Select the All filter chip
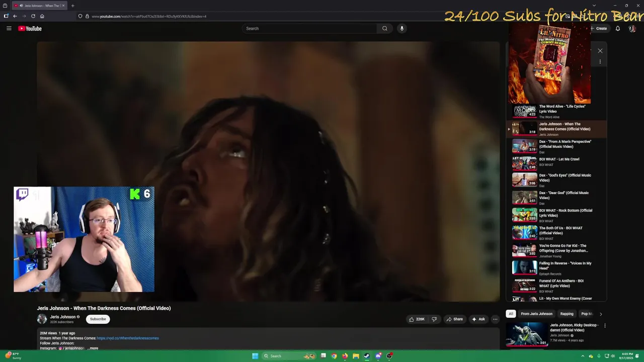The height and width of the screenshot is (362, 644). click(511, 314)
